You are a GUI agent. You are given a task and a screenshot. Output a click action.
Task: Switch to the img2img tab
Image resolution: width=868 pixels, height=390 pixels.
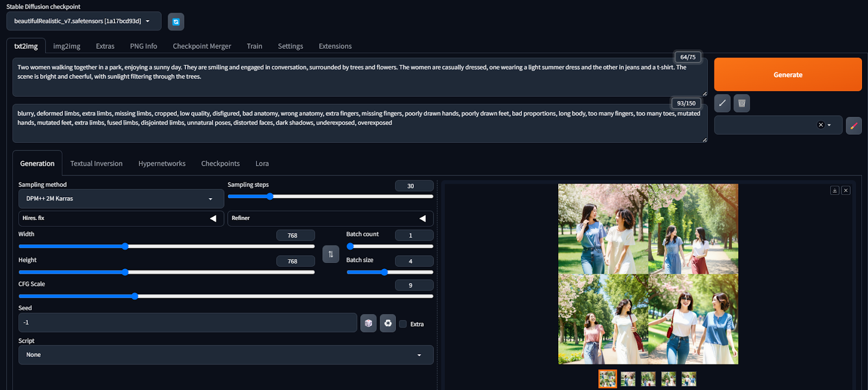[67, 46]
